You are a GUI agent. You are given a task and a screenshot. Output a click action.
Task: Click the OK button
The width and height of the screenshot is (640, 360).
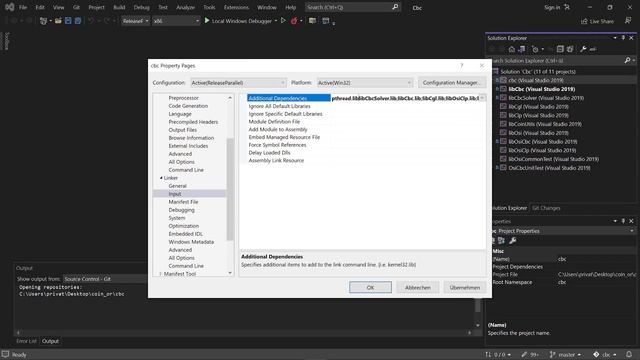click(370, 287)
